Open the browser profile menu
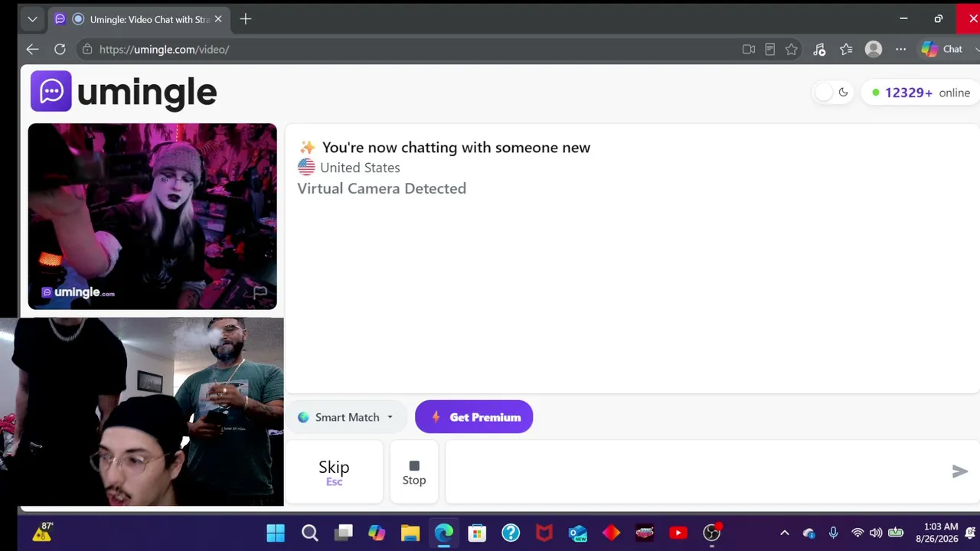Screen dimensions: 980x551 [874, 49]
